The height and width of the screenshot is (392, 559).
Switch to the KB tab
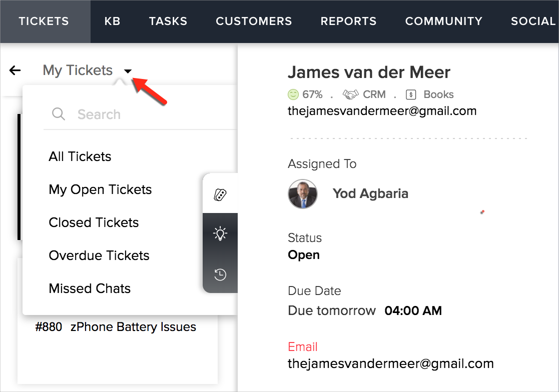pyautogui.click(x=113, y=21)
